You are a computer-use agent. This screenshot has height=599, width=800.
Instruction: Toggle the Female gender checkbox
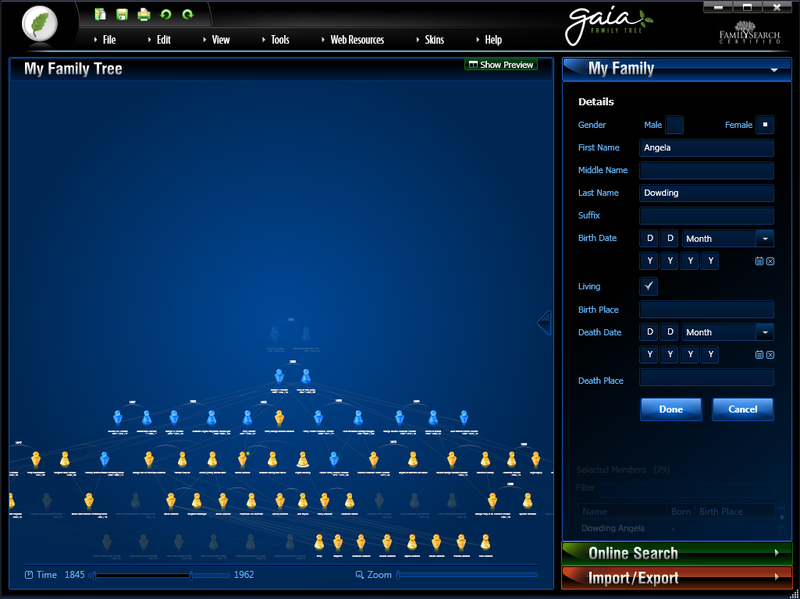coord(765,125)
